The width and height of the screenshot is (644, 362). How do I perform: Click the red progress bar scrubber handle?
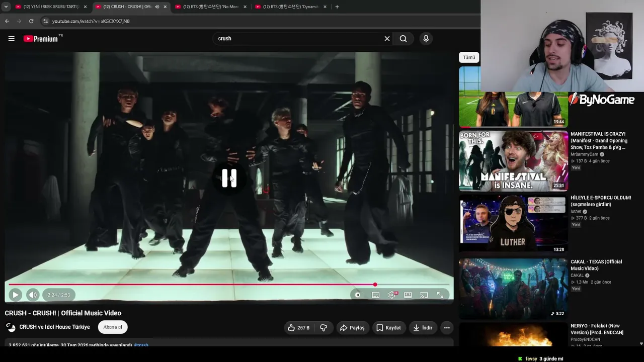coord(375,285)
